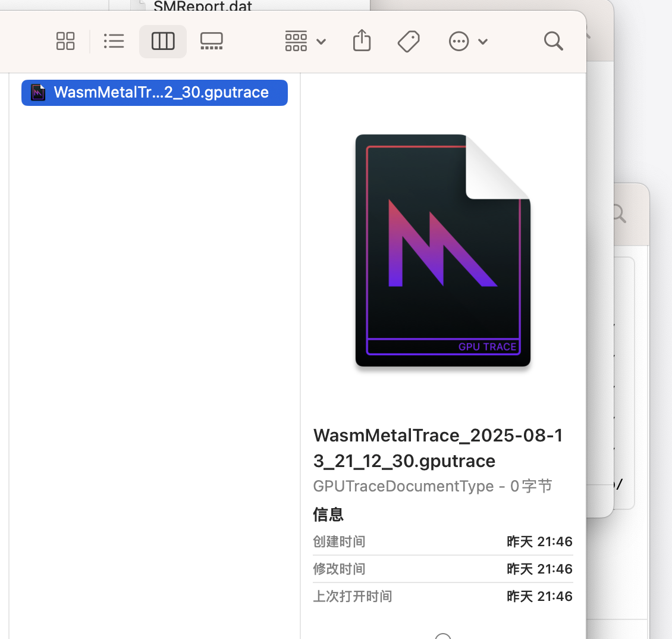Click the search magnifier icon

click(x=553, y=41)
